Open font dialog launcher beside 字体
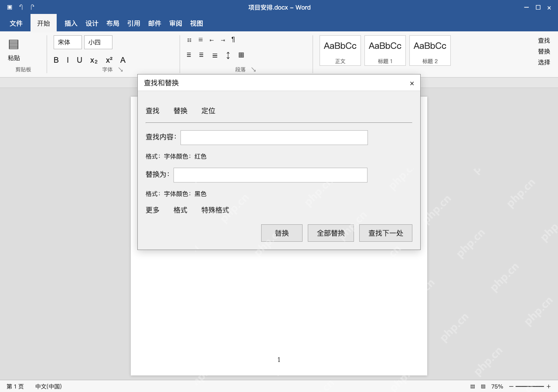The height and width of the screenshot is (392, 558). (x=121, y=70)
